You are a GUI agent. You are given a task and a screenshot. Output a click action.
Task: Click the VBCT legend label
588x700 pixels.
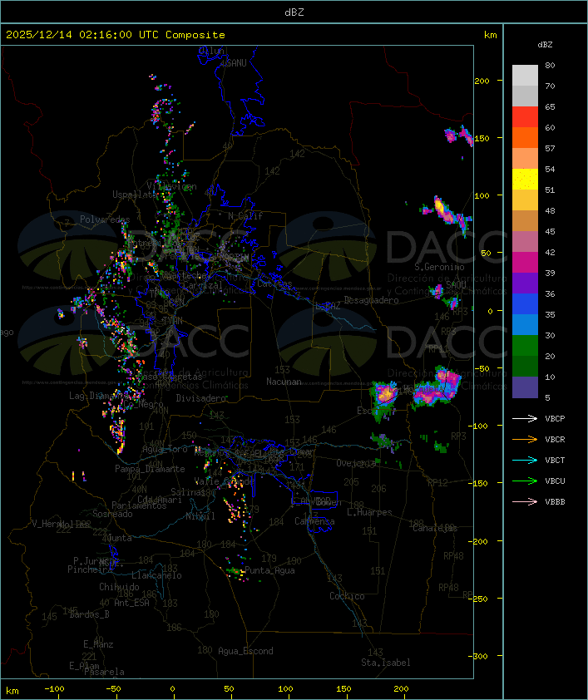pos(555,460)
